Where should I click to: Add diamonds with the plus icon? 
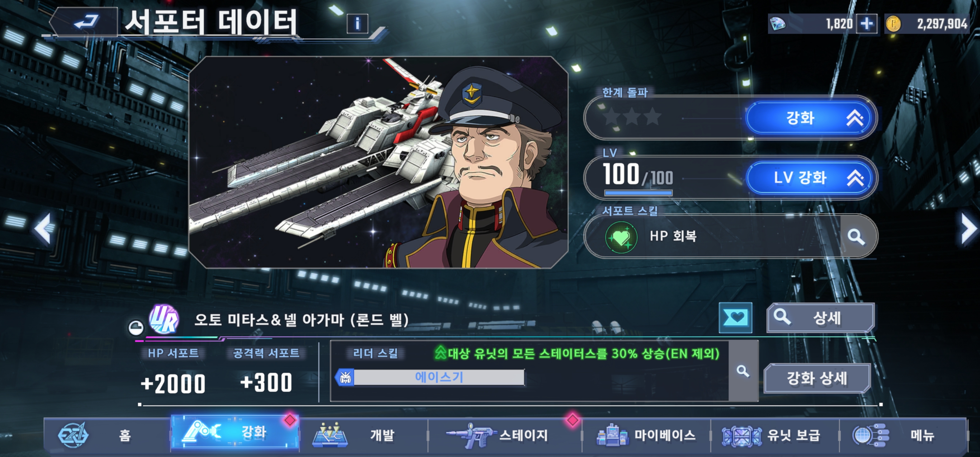pos(867,24)
